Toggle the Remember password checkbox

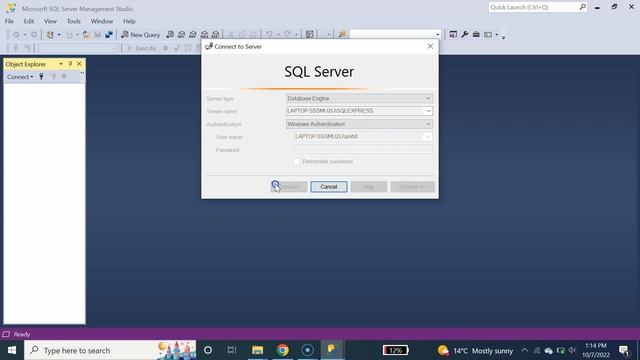(297, 162)
